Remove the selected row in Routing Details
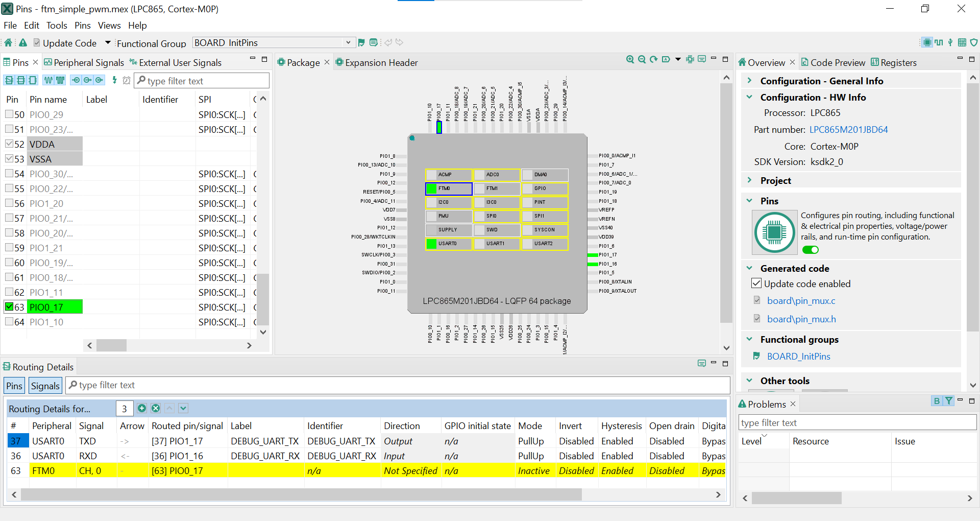The height and width of the screenshot is (521, 980). tap(156, 408)
